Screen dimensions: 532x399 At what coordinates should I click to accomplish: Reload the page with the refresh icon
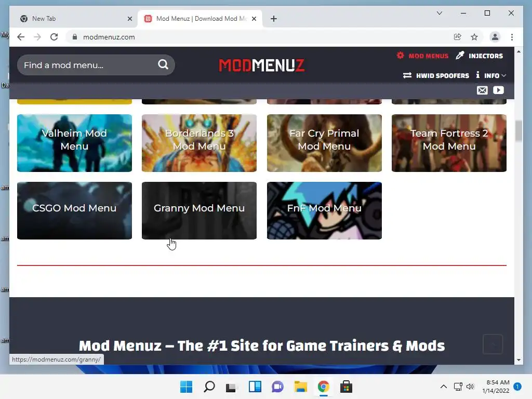pos(54,37)
